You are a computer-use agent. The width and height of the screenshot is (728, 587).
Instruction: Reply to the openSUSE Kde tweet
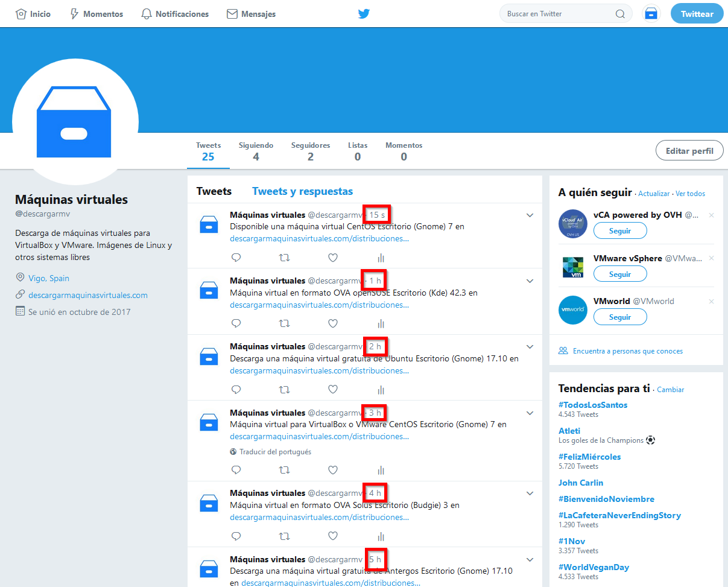236,323
